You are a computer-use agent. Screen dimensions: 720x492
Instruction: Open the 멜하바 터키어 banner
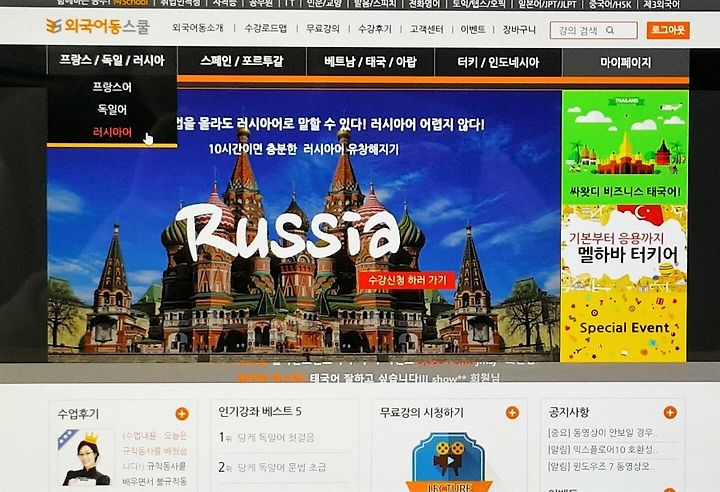pyautogui.click(x=624, y=247)
